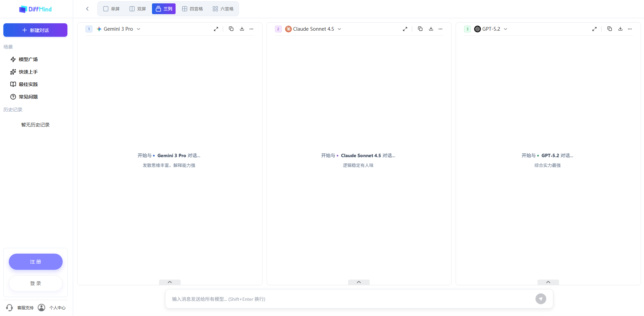This screenshot has width=644, height=316.
Task: Click the Register button
Action: point(35,262)
